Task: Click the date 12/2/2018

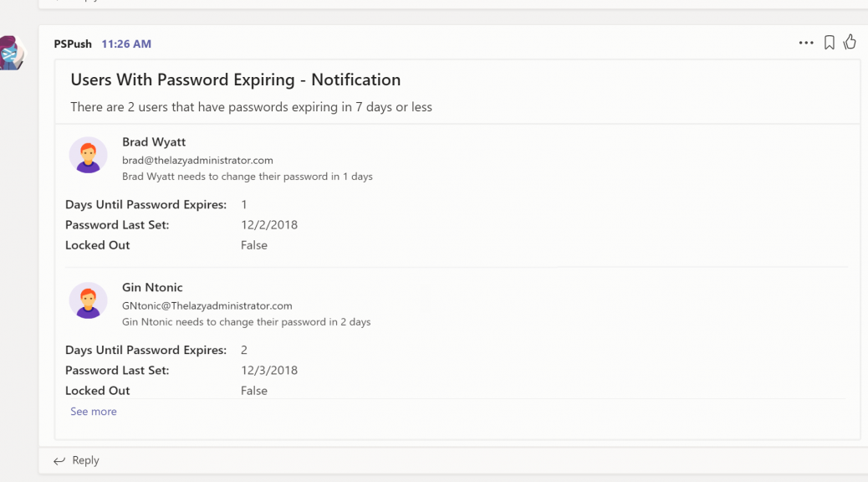Action: (269, 225)
